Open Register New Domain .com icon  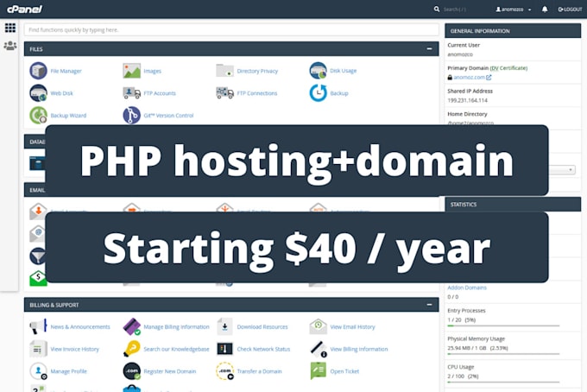(x=131, y=371)
